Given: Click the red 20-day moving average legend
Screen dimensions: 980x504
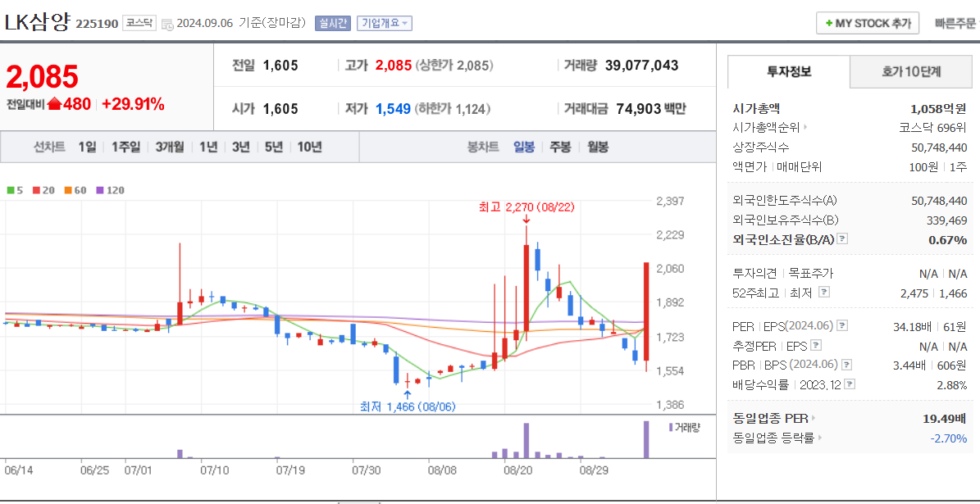Looking at the screenshot, I should pos(43,190).
